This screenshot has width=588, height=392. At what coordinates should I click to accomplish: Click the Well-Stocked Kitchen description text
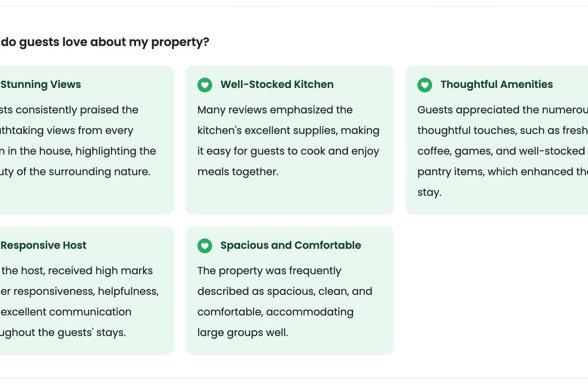click(288, 141)
